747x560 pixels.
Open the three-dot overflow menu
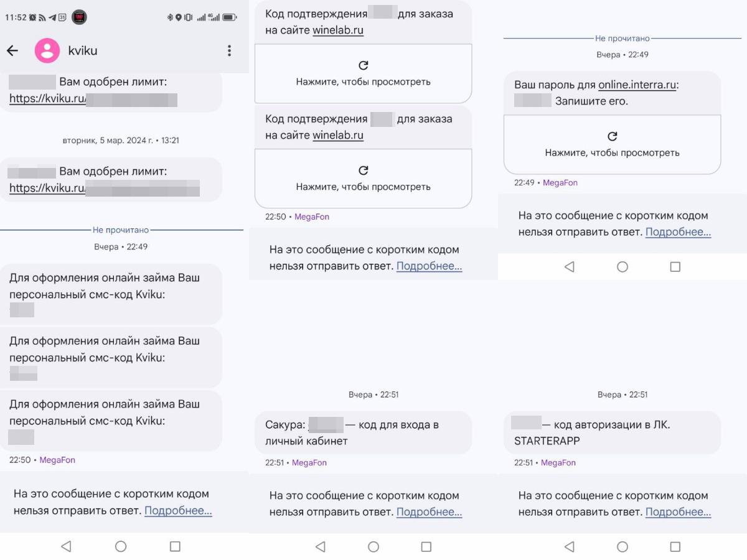[229, 51]
